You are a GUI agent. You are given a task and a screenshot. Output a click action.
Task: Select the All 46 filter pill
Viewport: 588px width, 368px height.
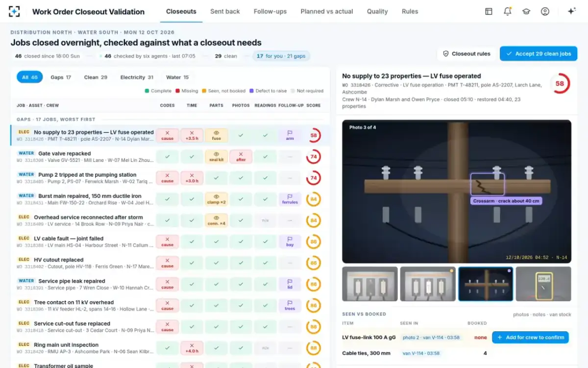coord(30,77)
